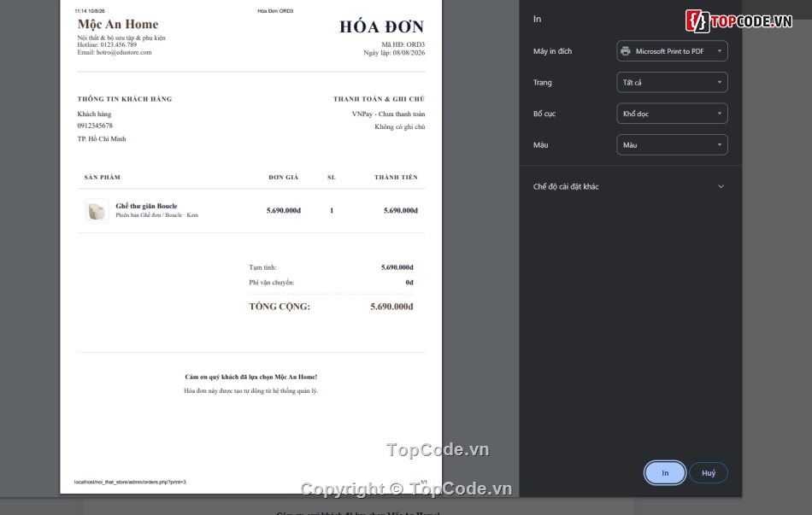Click the SL column header

(332, 177)
